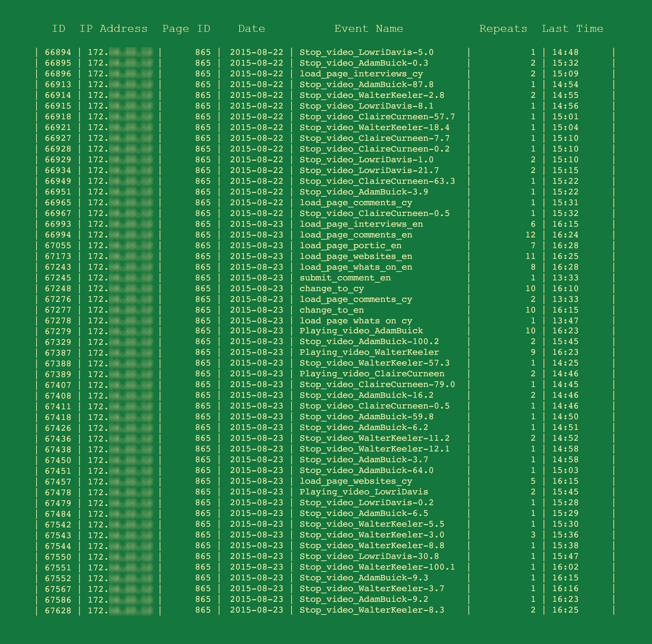Click the Stop_video_ClaireCurneen-63.3 event
This screenshot has height=644, width=652.
377,181
